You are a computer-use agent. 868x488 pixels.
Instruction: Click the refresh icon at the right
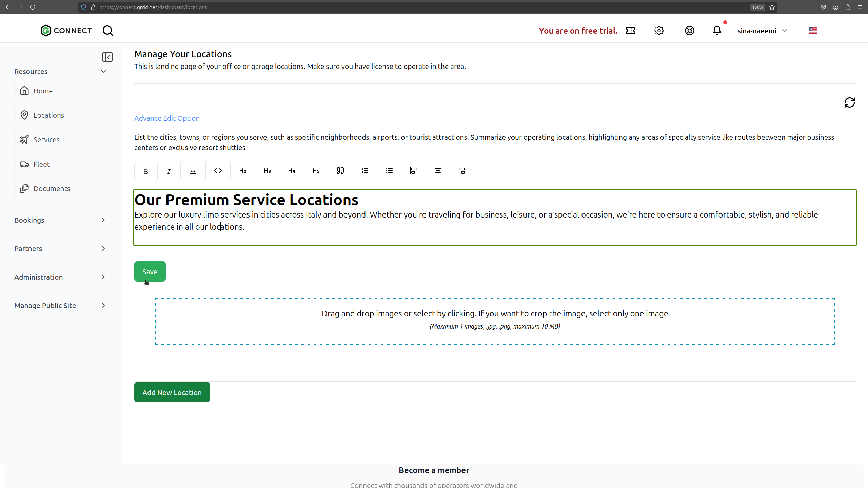pos(849,102)
